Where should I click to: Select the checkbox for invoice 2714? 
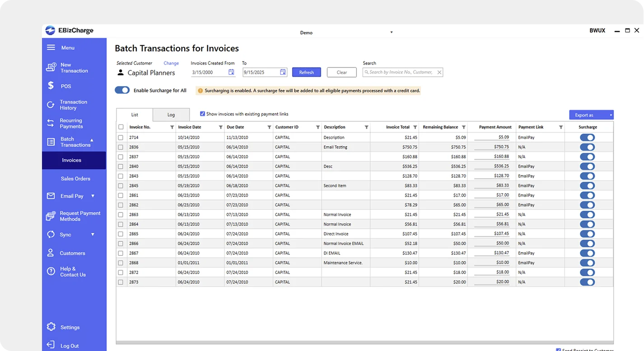click(121, 138)
